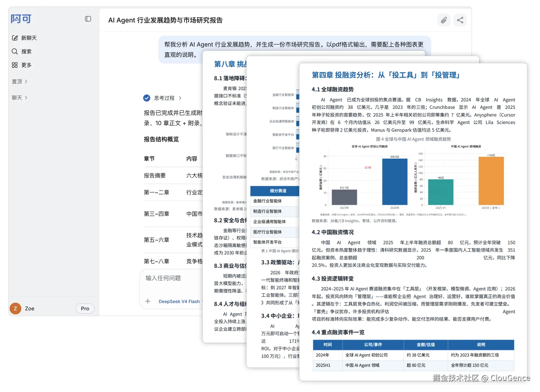
Task: Click the blue checkmark beside 思考过程
Action: click(x=147, y=98)
